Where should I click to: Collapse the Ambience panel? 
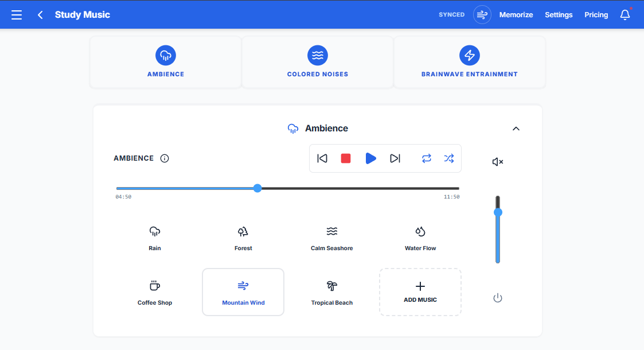(516, 129)
